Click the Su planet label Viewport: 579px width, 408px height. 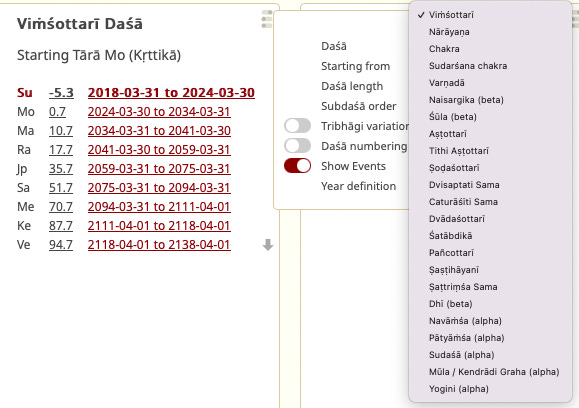click(x=25, y=93)
